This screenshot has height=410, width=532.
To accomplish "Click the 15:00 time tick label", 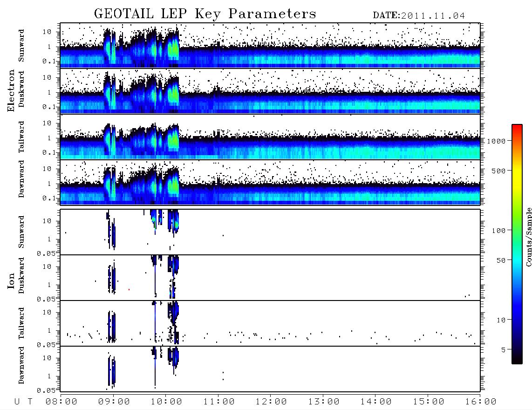I will pyautogui.click(x=429, y=402).
